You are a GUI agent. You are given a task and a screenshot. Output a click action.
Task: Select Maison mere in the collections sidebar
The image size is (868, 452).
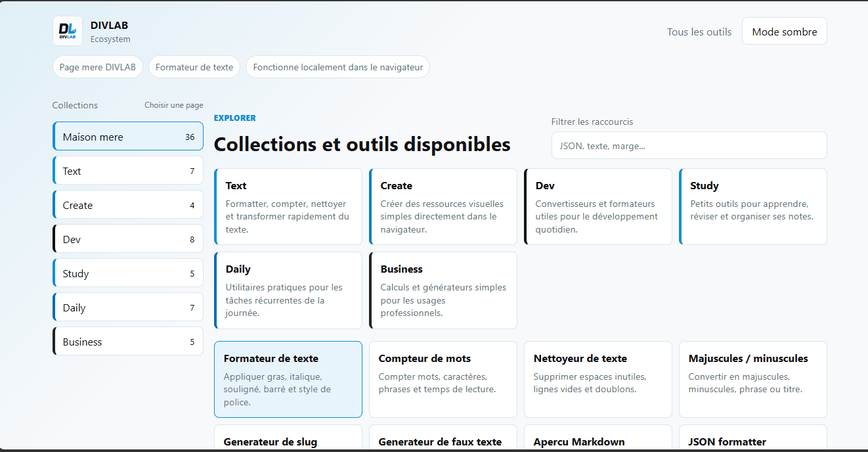tap(128, 137)
